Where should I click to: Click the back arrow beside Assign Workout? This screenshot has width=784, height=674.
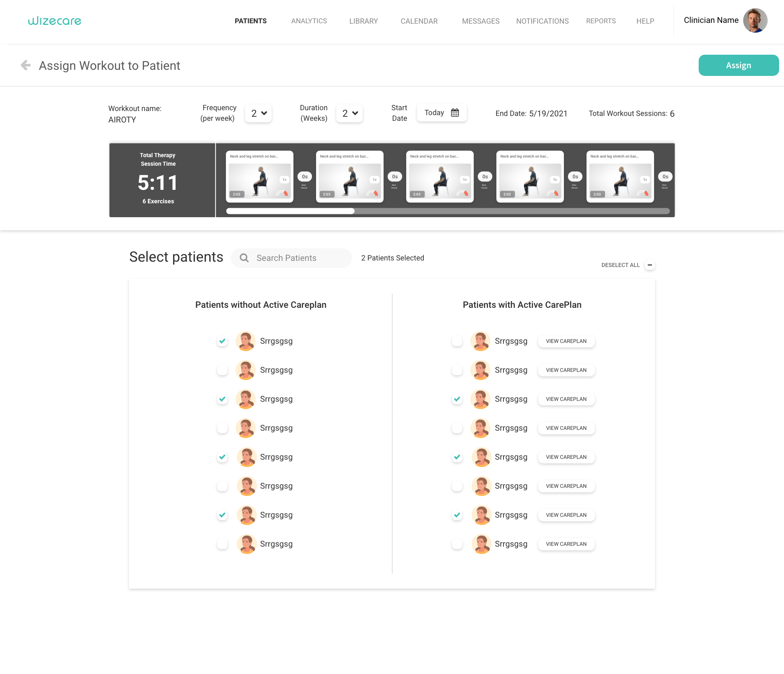26,65
